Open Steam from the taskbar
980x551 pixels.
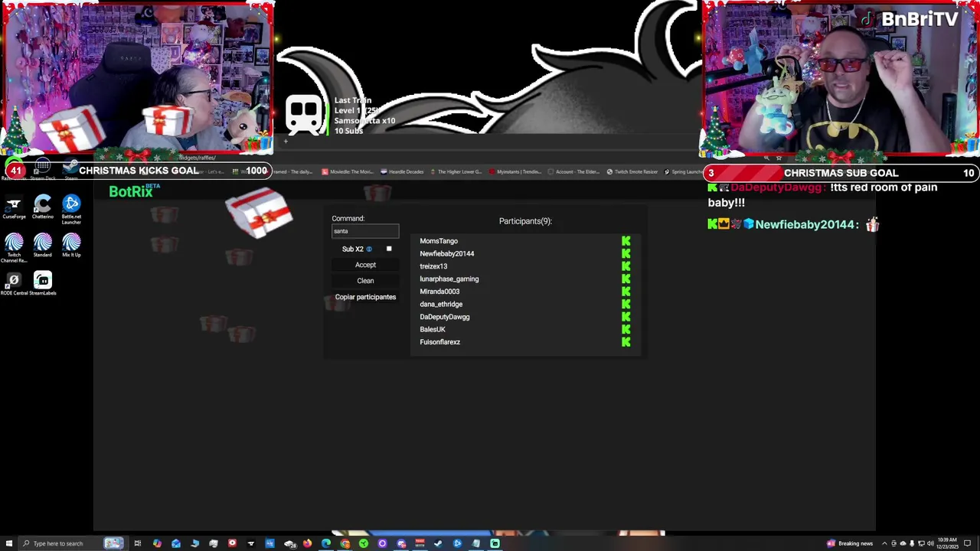(x=438, y=543)
